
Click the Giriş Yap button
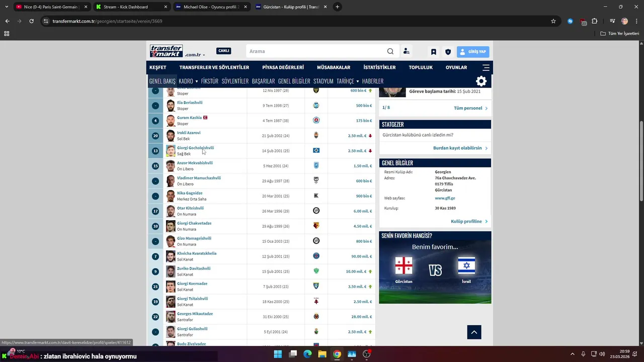click(473, 52)
